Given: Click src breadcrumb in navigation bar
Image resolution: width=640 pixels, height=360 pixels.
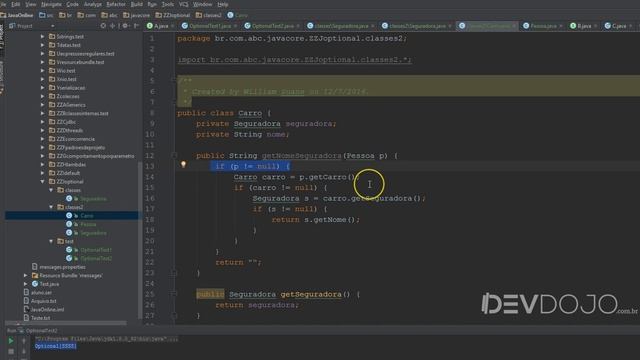Looking at the screenshot, I should 46,15.
